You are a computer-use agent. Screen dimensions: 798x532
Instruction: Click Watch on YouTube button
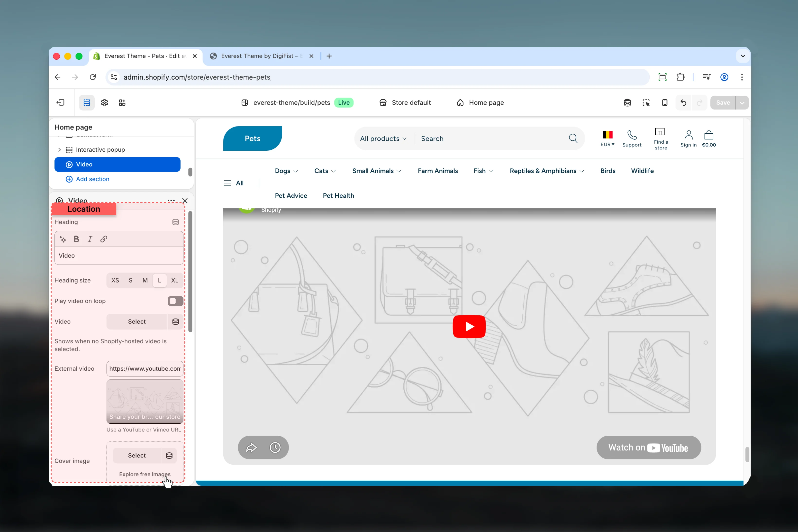point(648,448)
